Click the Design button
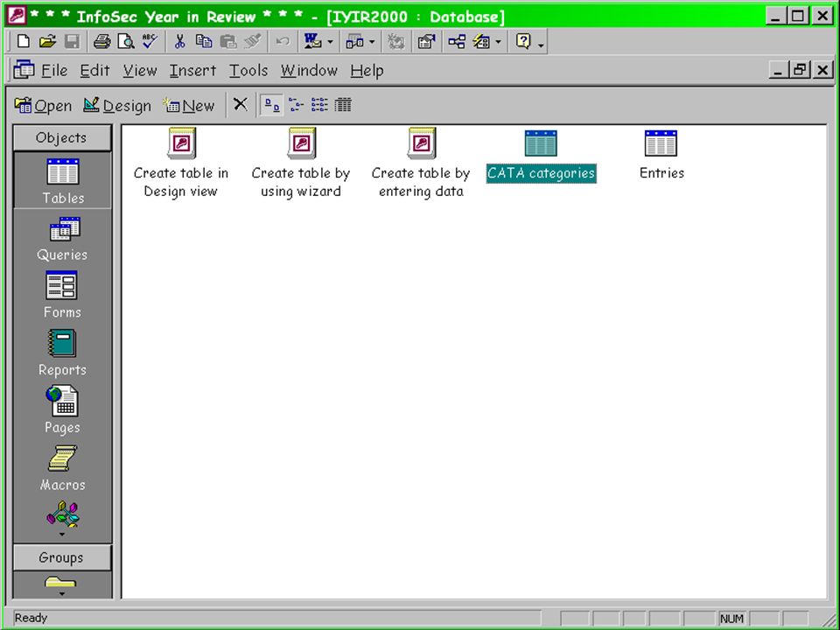The width and height of the screenshot is (840, 630). pos(117,106)
